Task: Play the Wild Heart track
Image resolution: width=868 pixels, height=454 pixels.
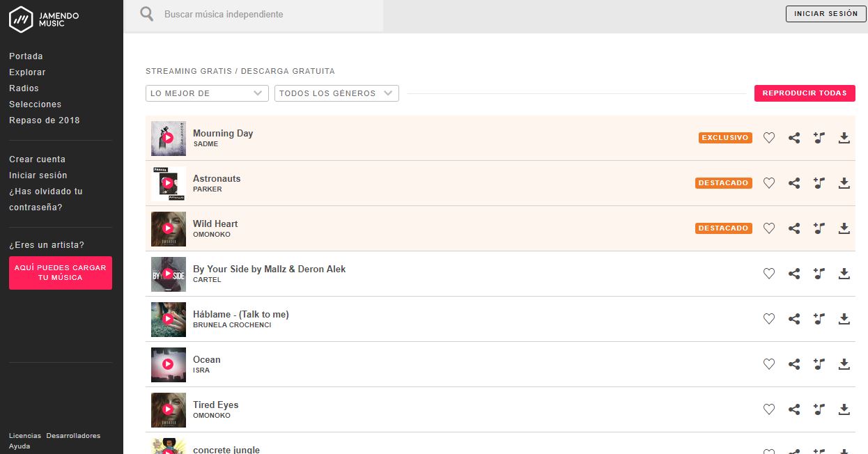Action: coord(168,228)
